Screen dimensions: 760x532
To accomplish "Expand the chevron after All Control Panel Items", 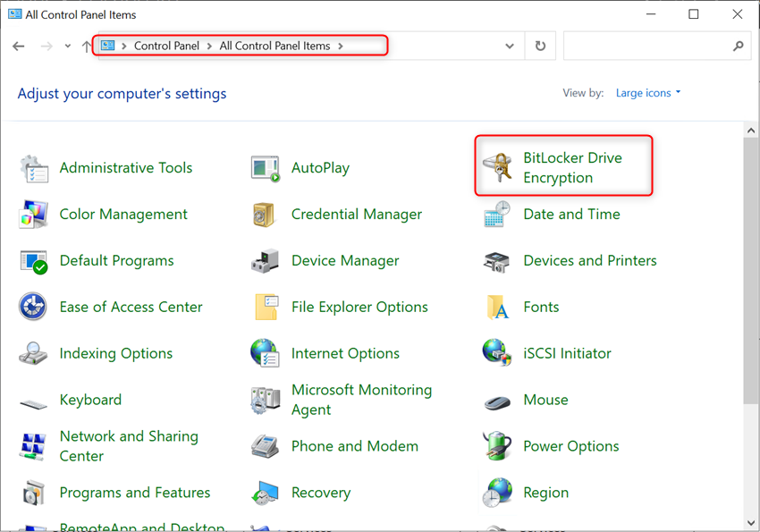I will point(341,46).
